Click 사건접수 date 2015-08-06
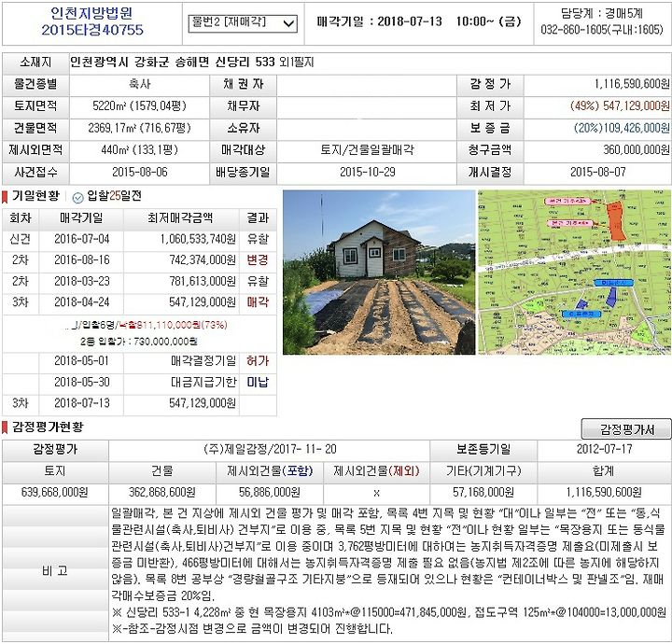 [139, 173]
